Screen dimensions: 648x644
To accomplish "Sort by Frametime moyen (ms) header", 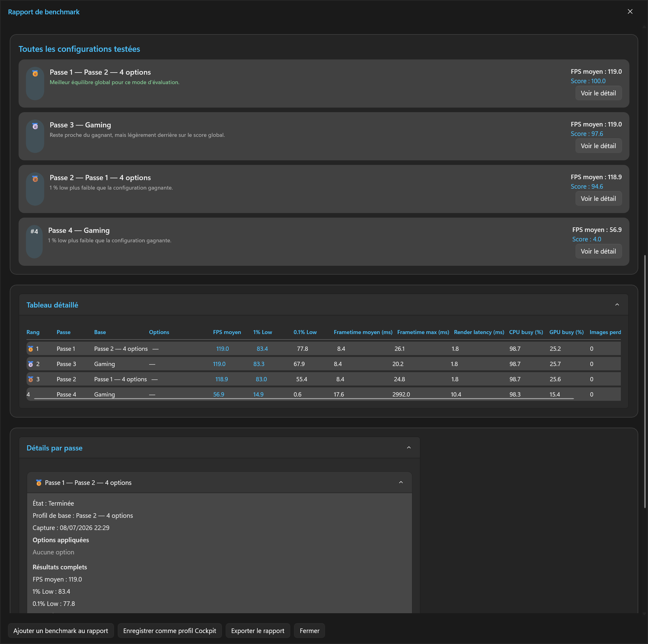I will (363, 332).
